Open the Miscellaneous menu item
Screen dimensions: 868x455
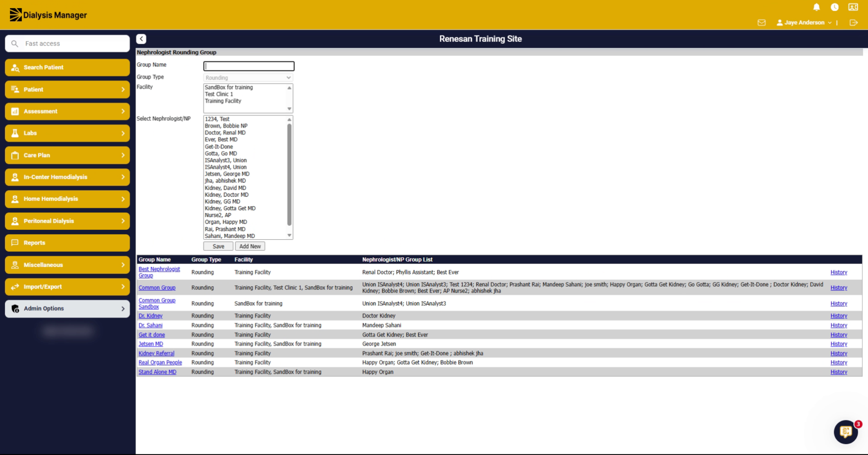point(67,265)
